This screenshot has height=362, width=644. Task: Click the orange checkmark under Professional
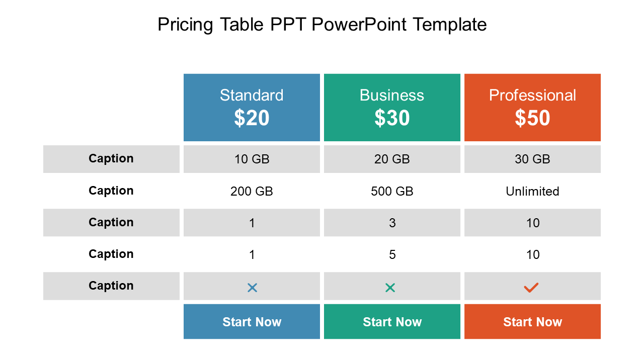[x=531, y=288]
